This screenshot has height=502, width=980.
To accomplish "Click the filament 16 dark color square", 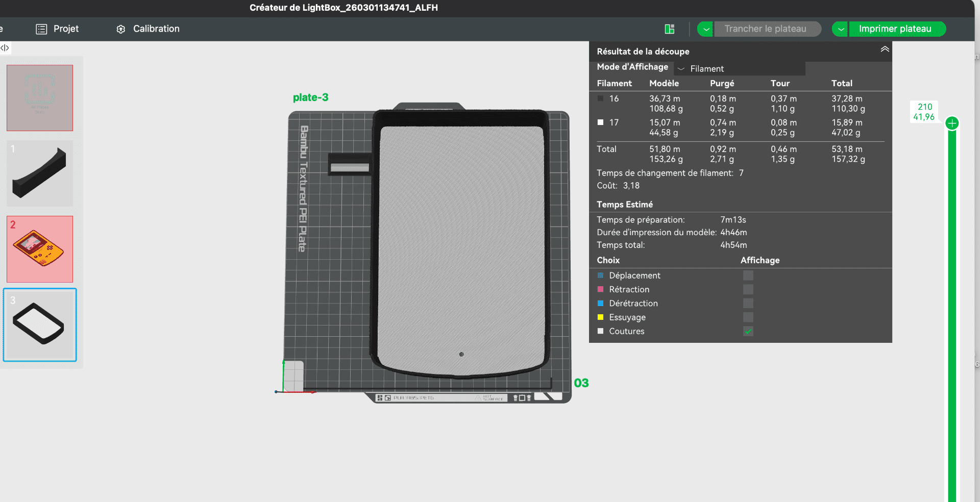I will coord(601,98).
